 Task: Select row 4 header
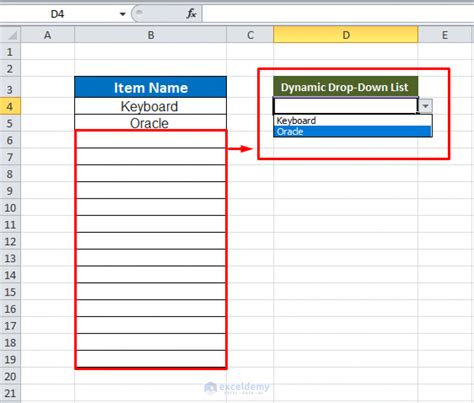point(10,106)
